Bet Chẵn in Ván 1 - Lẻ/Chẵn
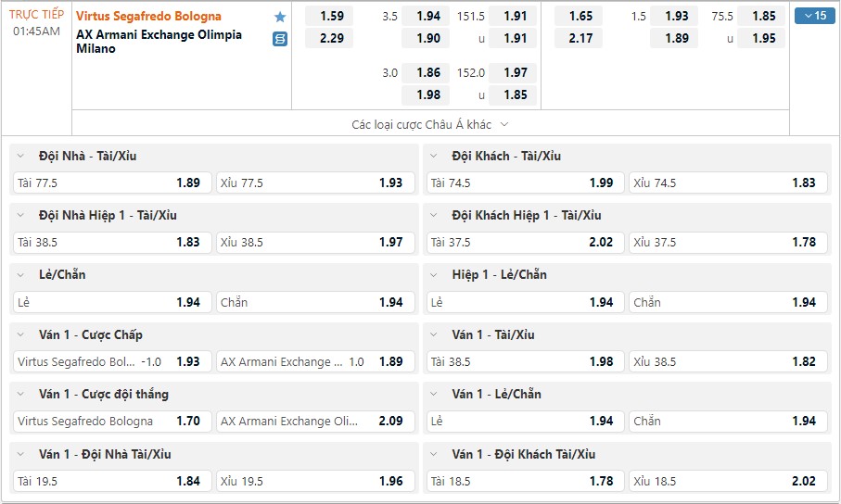The width and height of the screenshot is (841, 504). pos(729,422)
